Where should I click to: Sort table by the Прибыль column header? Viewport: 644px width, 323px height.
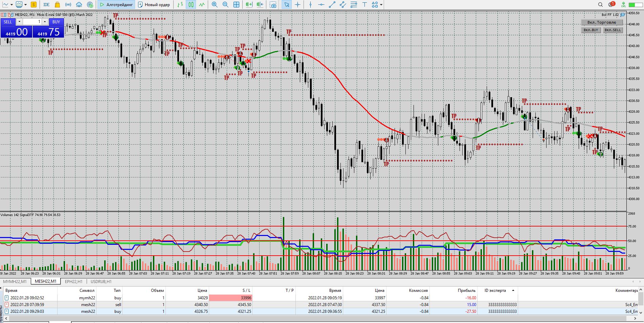pos(467,290)
